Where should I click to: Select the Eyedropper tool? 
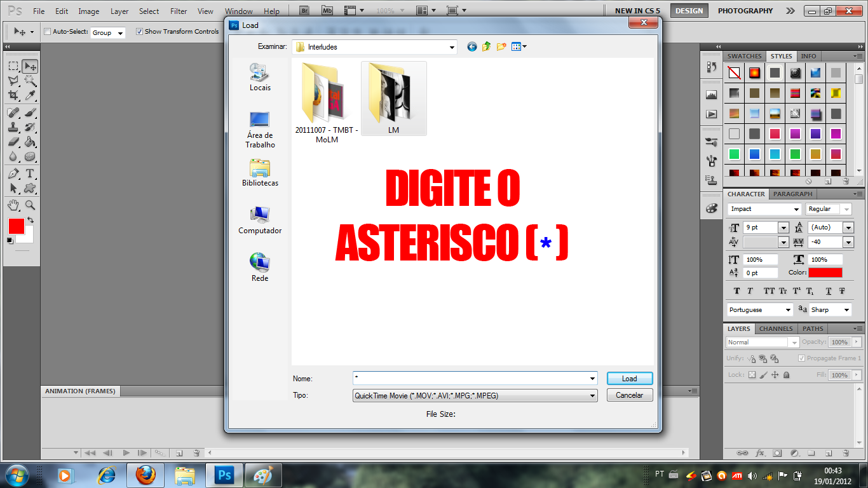30,95
